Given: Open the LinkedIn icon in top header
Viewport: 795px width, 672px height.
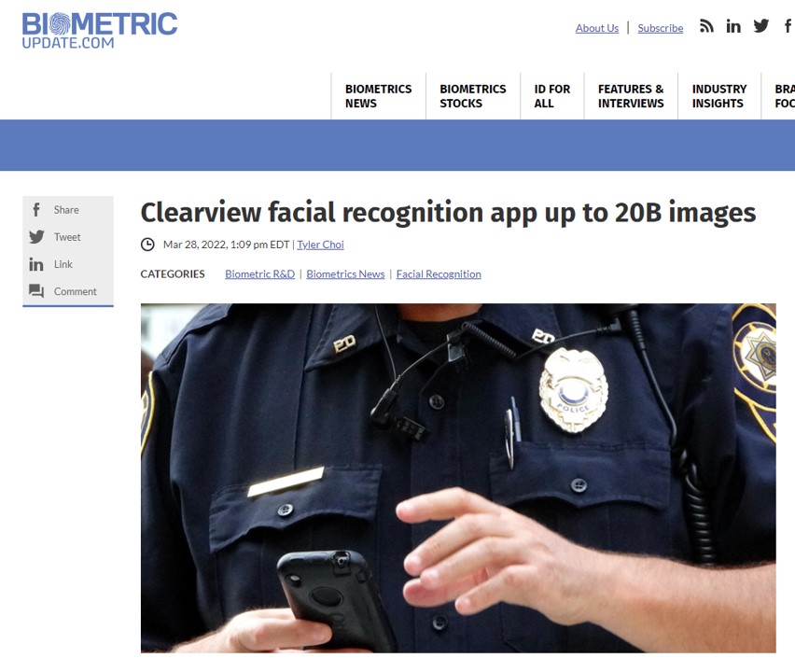Looking at the screenshot, I should coord(733,26).
